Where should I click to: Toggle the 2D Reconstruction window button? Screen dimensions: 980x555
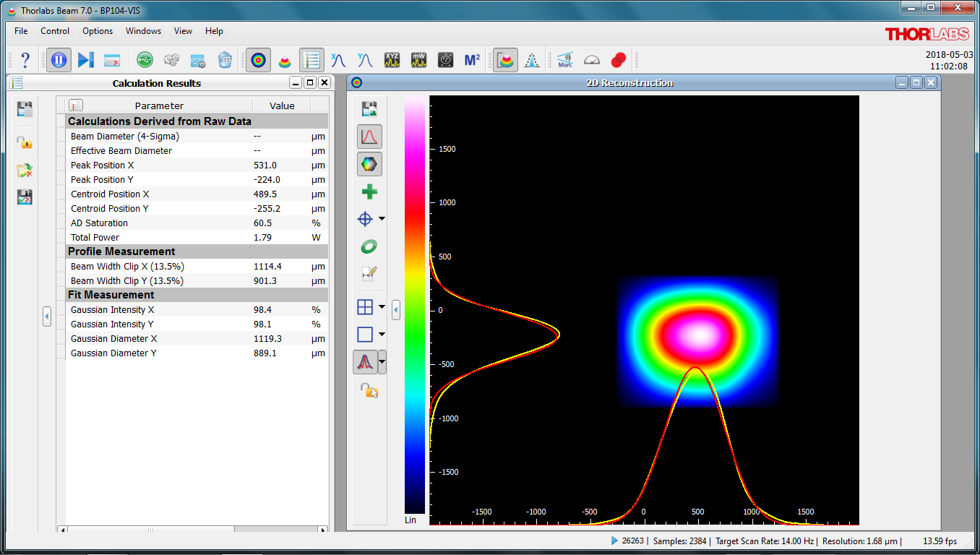pyautogui.click(x=258, y=60)
